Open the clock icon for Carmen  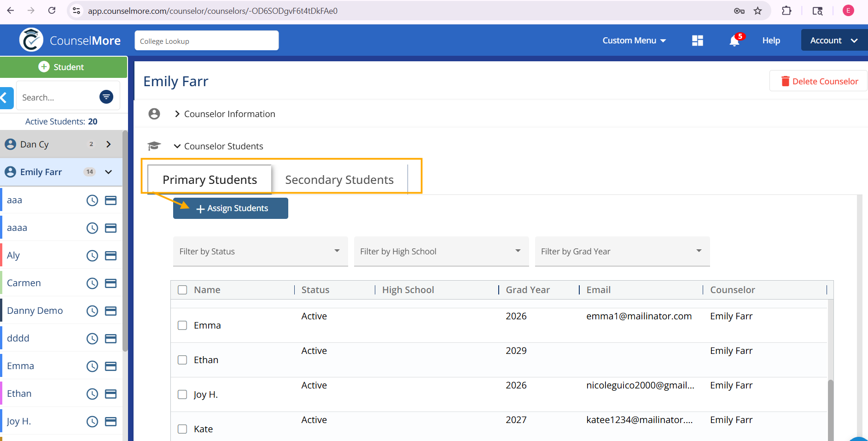pos(93,283)
